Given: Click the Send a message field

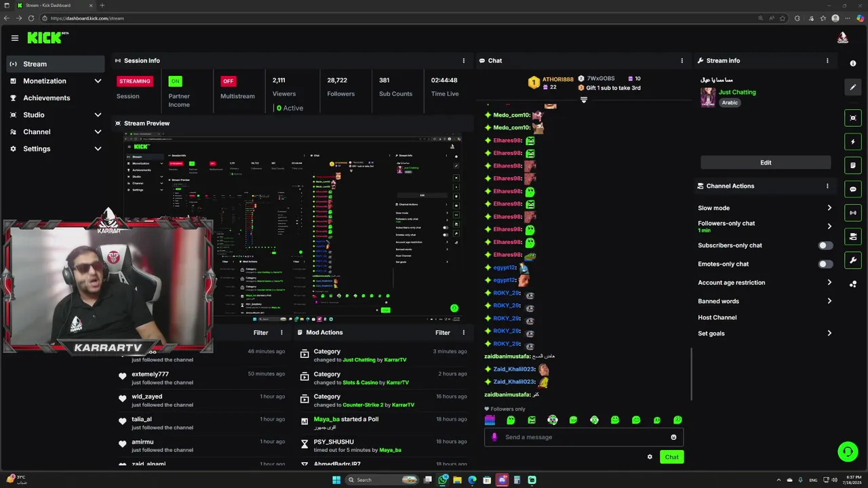Looking at the screenshot, I should tap(584, 437).
